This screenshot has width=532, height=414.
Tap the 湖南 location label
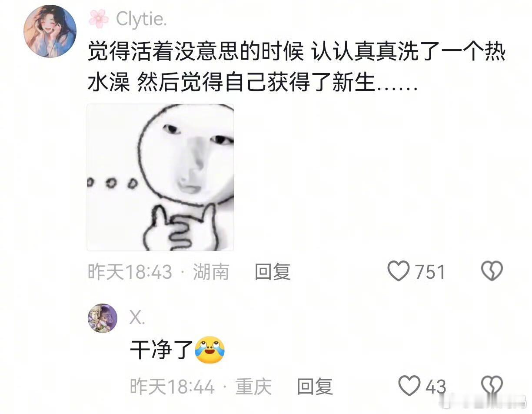[211, 272]
